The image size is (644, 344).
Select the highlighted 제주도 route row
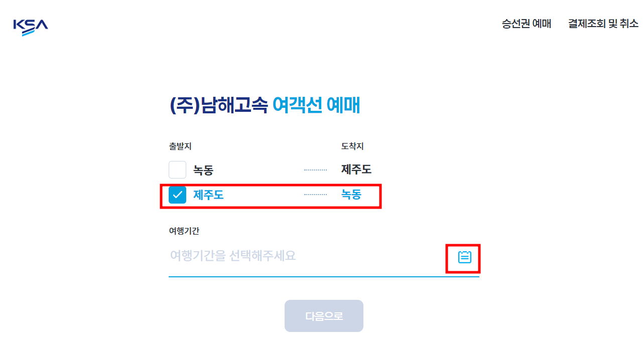click(271, 196)
